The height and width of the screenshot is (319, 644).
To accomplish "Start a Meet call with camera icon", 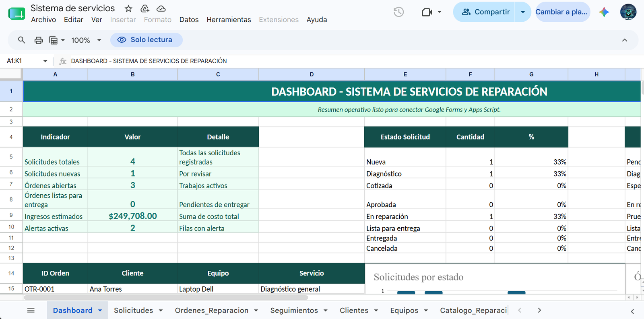I will coord(427,12).
